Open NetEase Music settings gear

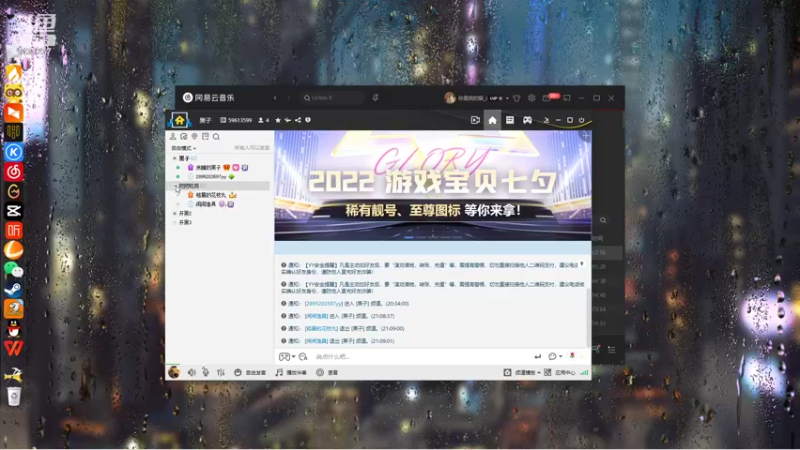[x=532, y=98]
